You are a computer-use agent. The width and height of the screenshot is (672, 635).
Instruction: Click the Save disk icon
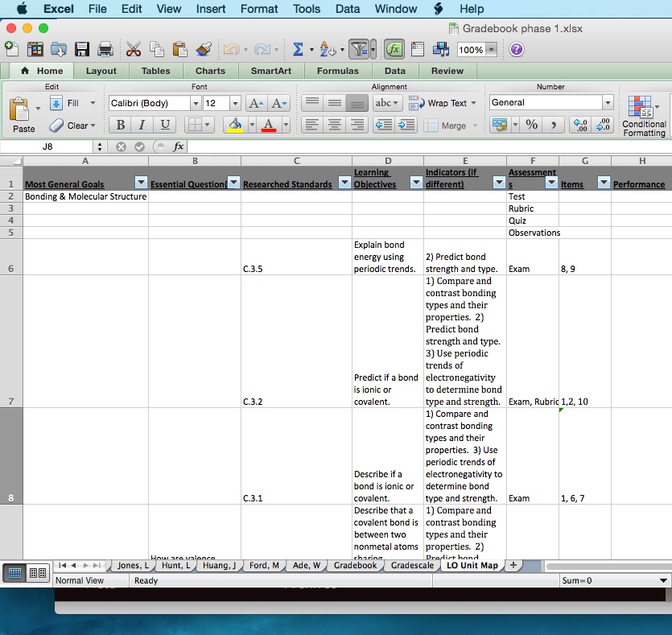point(82,50)
